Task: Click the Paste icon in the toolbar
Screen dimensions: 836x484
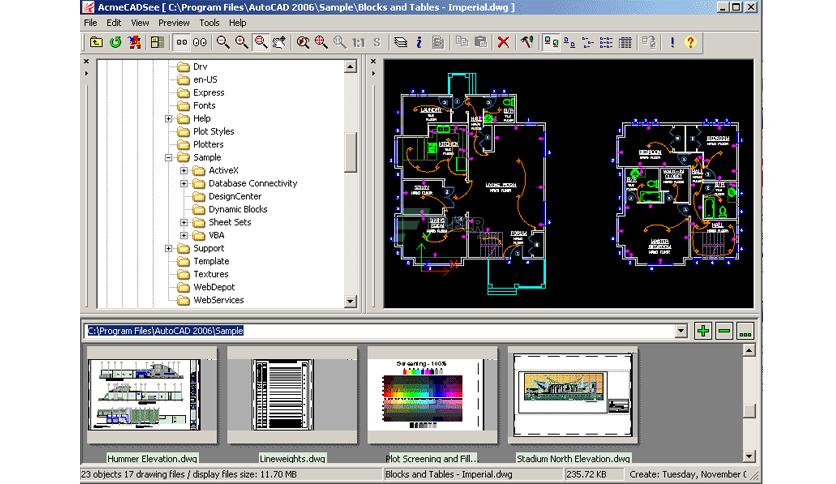Action: tap(480, 42)
